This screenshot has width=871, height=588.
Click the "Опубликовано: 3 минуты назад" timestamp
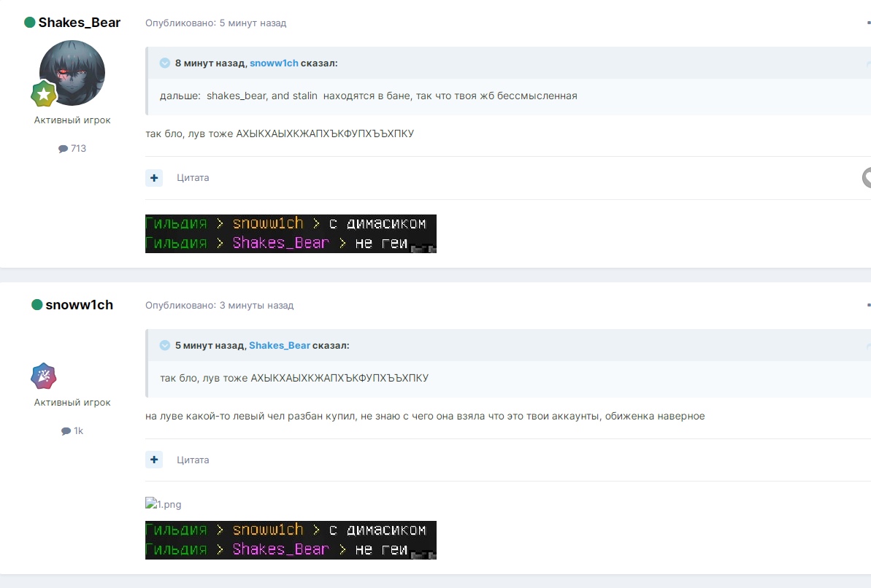(x=219, y=306)
